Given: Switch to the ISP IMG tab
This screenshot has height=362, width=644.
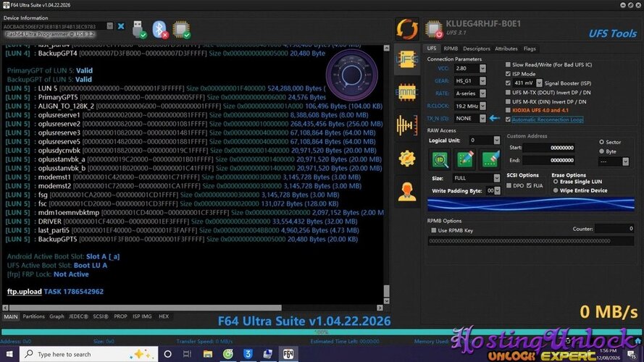Looking at the screenshot, I should 142,316.
